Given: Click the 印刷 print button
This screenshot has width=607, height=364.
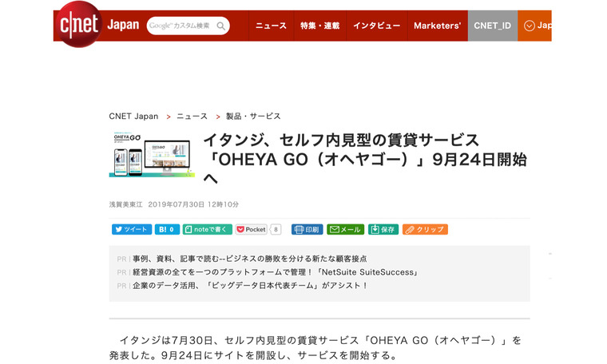Looking at the screenshot, I should 307,229.
